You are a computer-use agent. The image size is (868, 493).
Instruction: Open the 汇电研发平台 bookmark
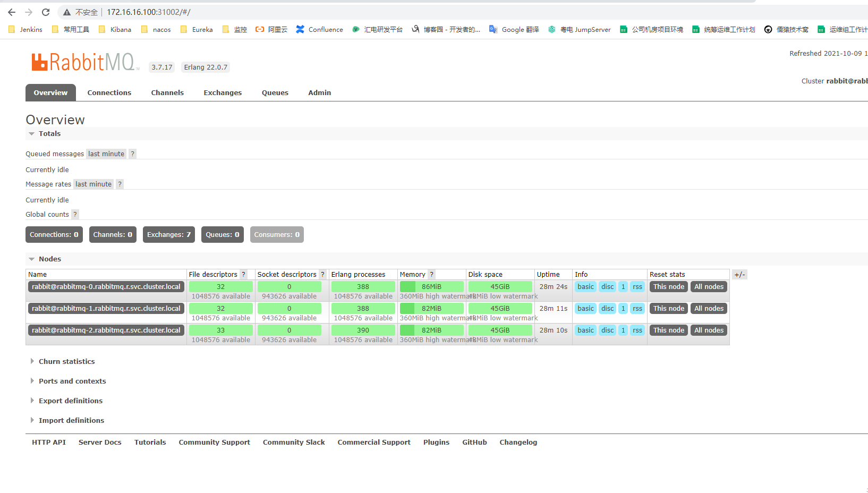377,30
